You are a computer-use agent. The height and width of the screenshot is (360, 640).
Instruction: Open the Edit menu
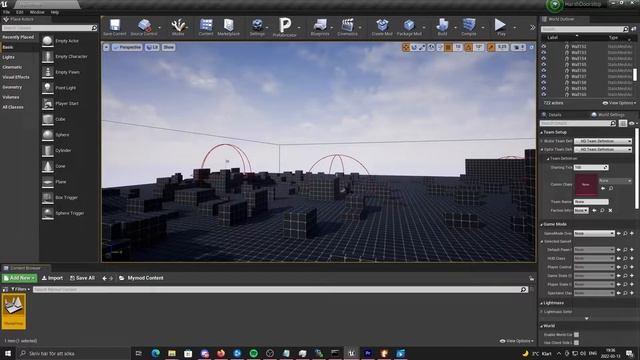[20, 12]
